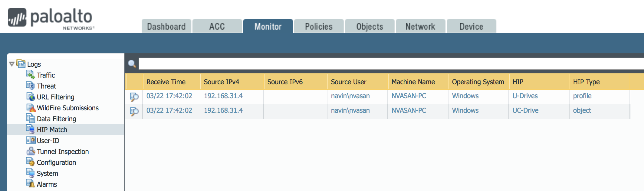Click the Traffic log icon
Screen dimensions: 644x191
pos(30,75)
